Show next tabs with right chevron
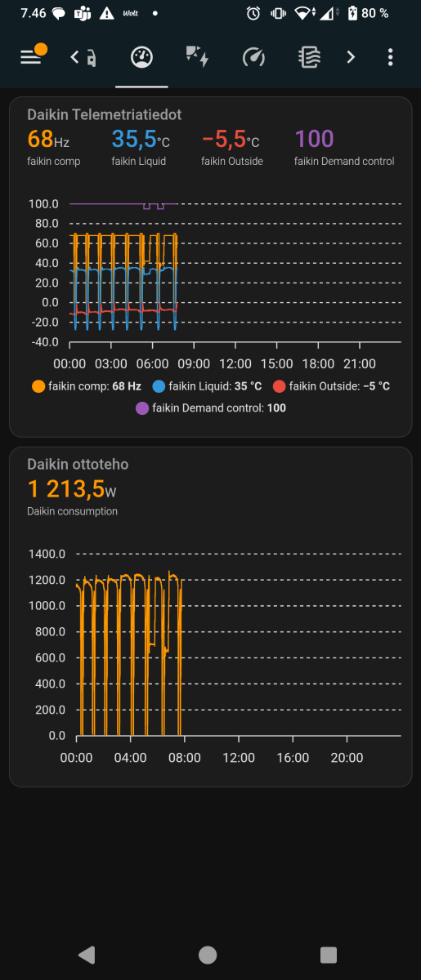The height and width of the screenshot is (980, 421). pyautogui.click(x=351, y=57)
